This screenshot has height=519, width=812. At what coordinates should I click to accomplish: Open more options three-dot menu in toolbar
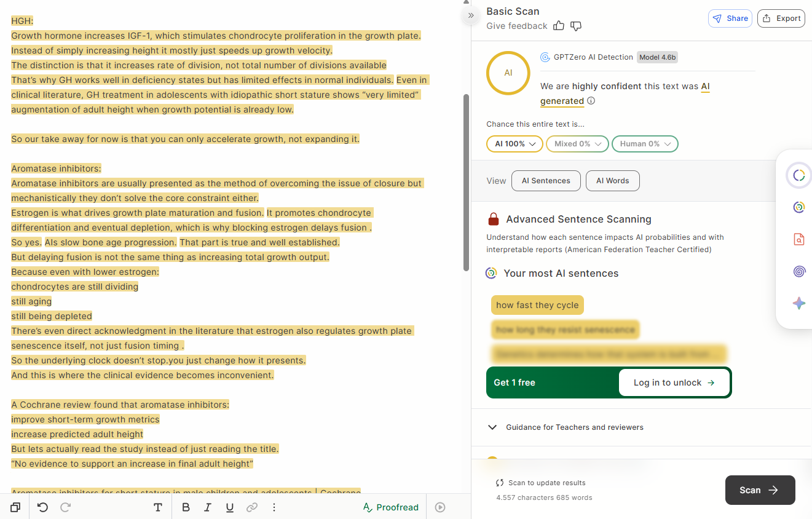click(274, 507)
